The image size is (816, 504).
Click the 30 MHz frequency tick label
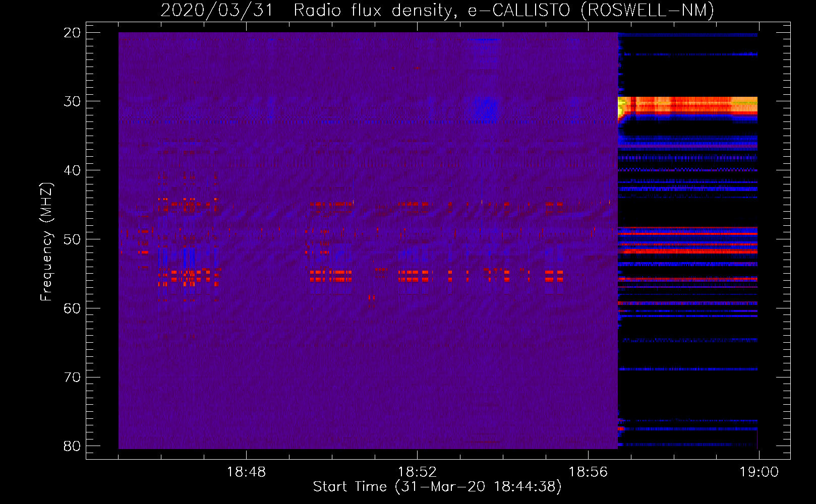tap(72, 101)
